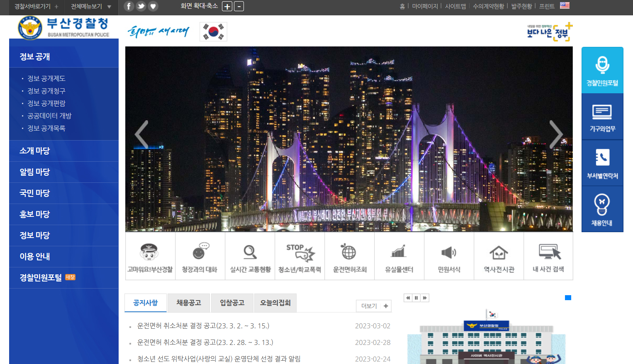
Task: Click the 더보기 more button
Action: tap(374, 306)
